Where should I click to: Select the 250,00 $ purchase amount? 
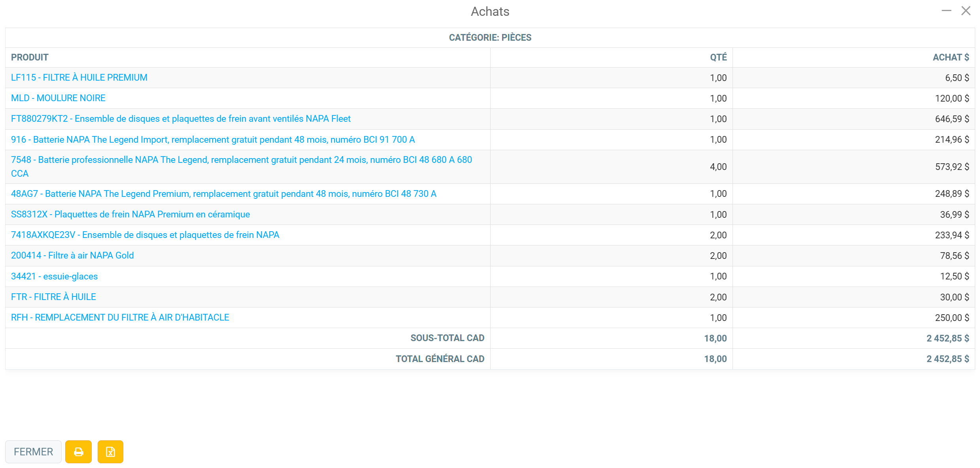(x=952, y=318)
